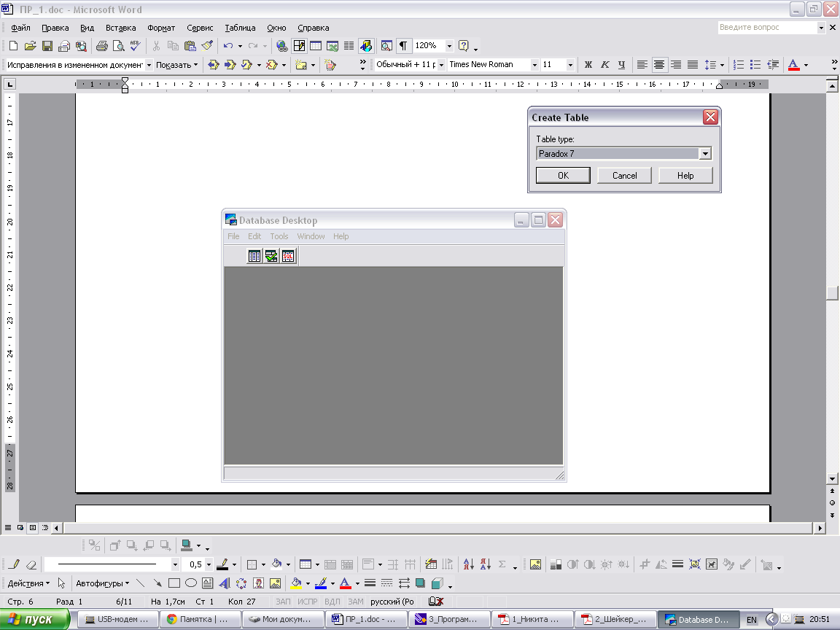Insert a Text Box from drawing toolbar

click(x=208, y=583)
